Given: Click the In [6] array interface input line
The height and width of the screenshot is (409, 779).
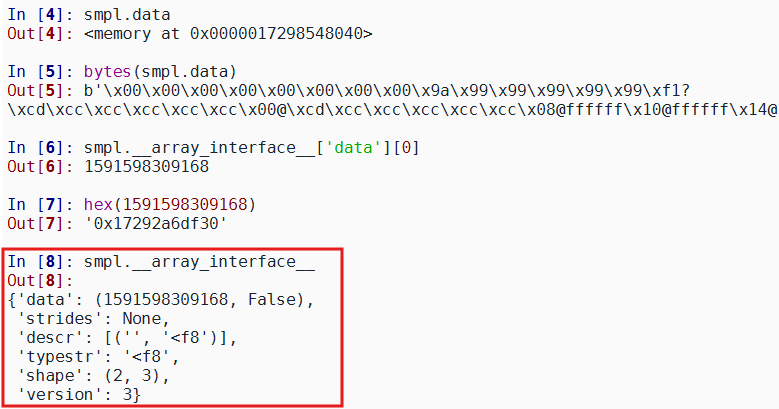Looking at the screenshot, I should click(x=250, y=146).
